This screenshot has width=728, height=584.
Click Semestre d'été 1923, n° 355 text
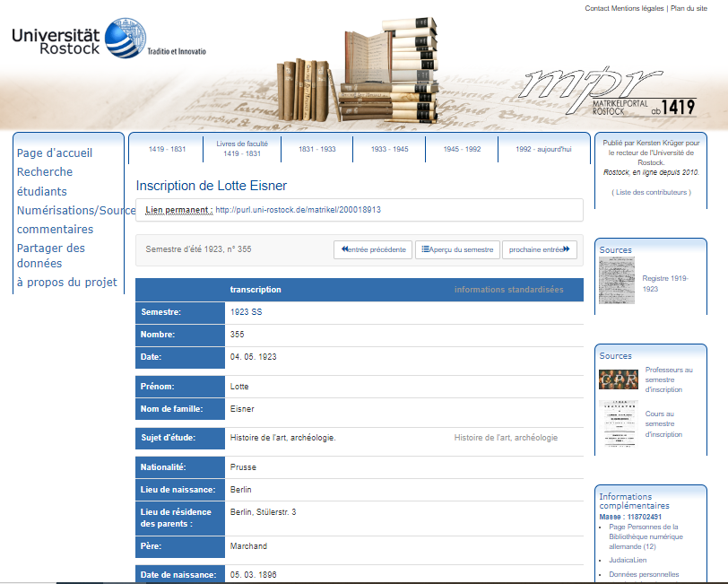pos(198,249)
